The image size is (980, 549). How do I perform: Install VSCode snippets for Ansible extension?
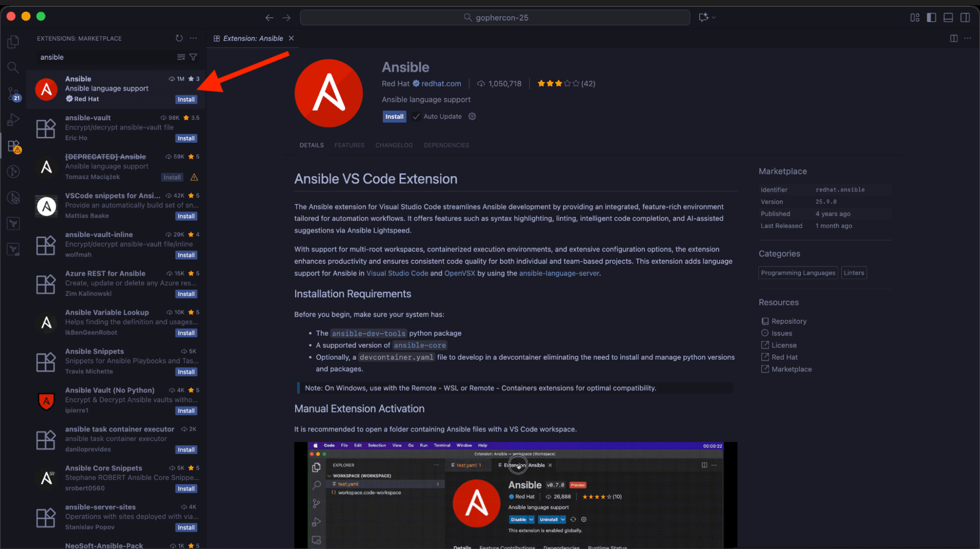186,216
